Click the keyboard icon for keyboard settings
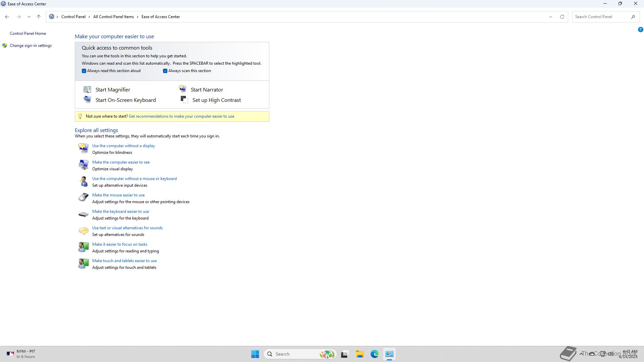The width and height of the screenshot is (644, 362). click(x=83, y=214)
